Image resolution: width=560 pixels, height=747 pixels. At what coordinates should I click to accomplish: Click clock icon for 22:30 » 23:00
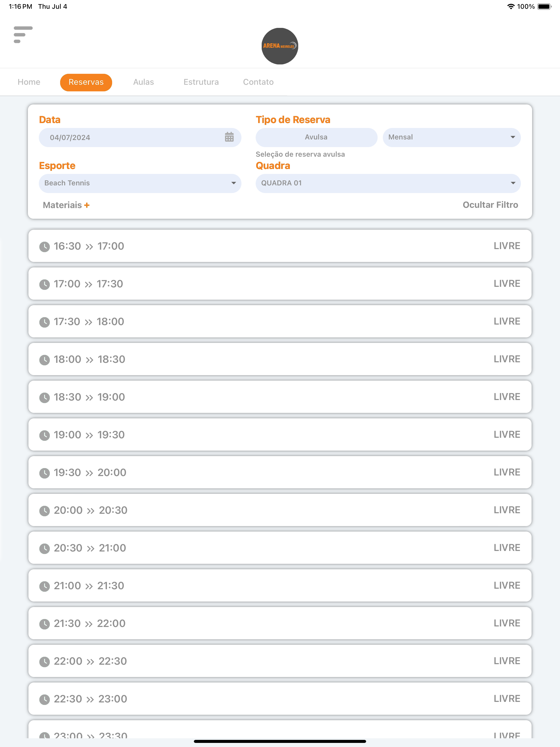click(45, 699)
